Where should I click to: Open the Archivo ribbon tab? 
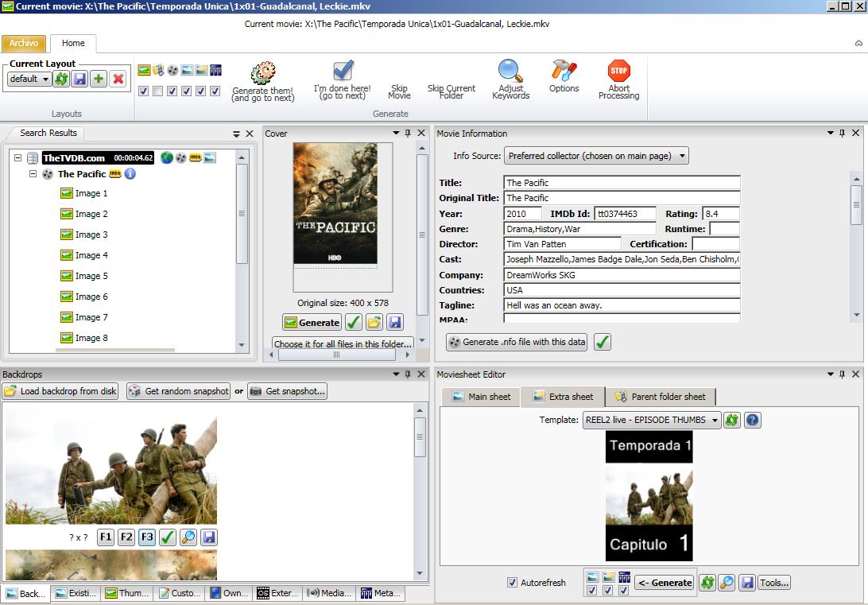point(24,44)
